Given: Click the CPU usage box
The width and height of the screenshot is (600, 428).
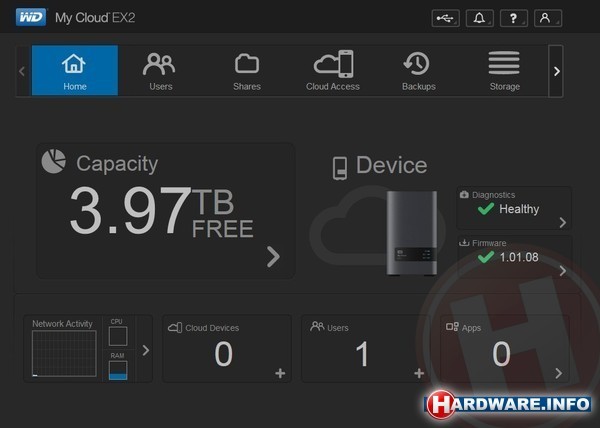Looking at the screenshot, I should pos(118,336).
